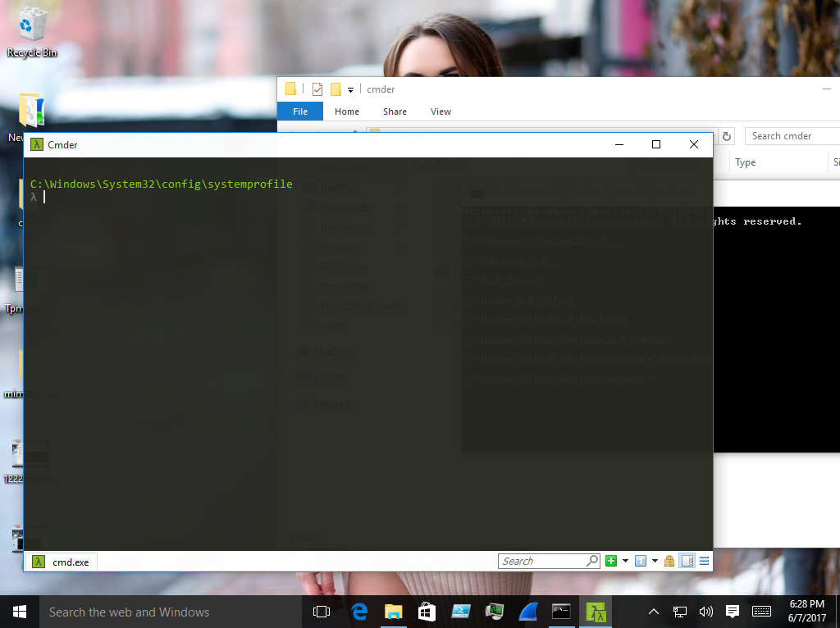Open the new console dropdown arrow

pos(625,561)
